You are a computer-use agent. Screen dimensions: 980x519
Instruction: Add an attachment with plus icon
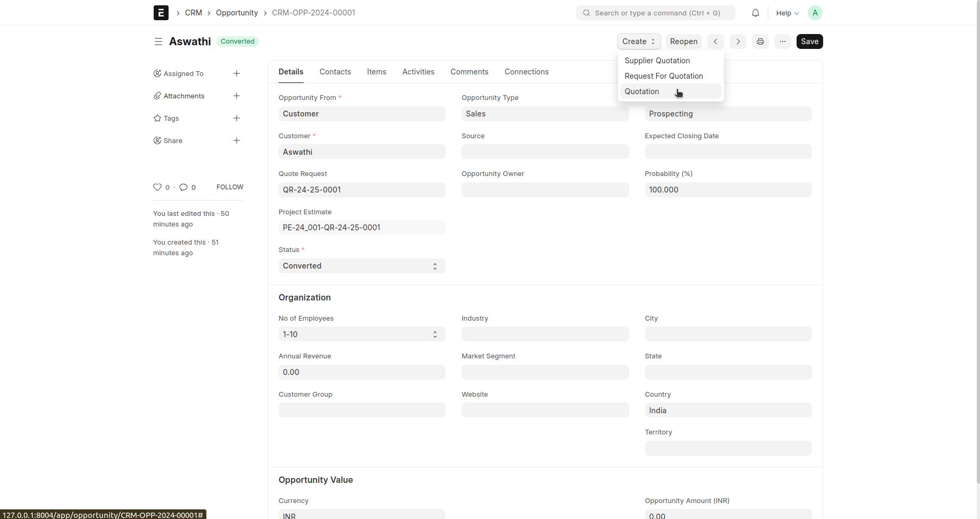(237, 96)
